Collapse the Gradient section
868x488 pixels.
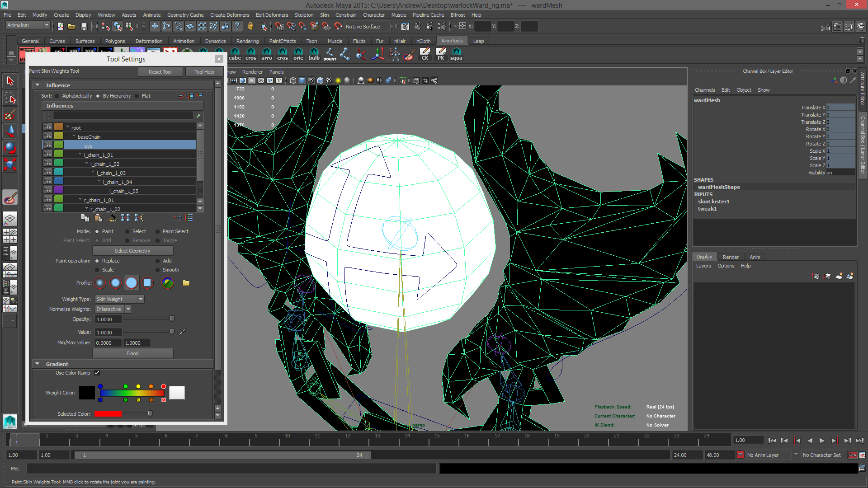pyautogui.click(x=38, y=364)
